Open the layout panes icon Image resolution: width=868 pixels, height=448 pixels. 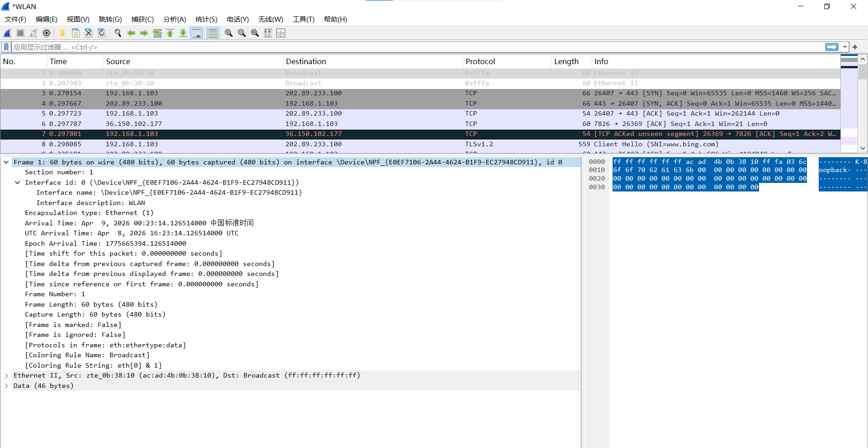point(281,33)
